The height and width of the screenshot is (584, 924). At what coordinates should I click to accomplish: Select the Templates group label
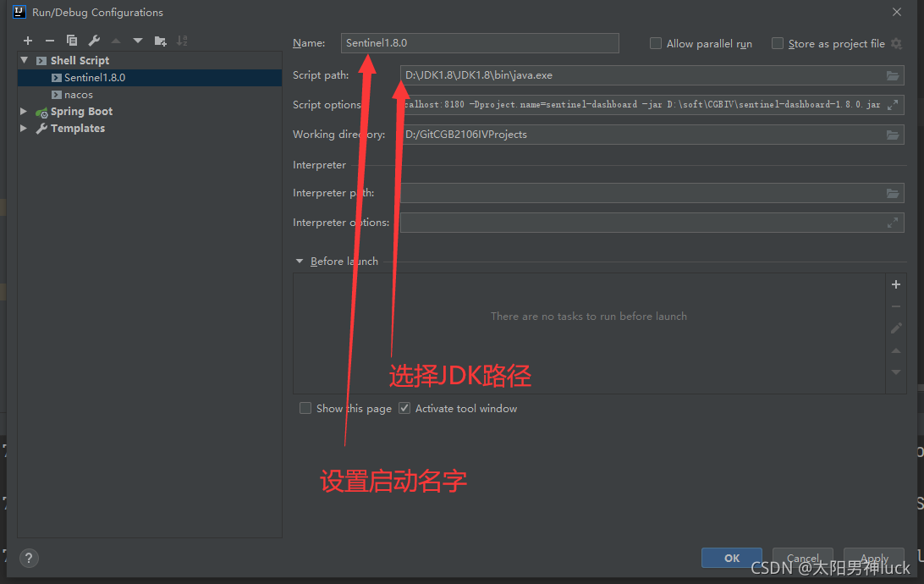point(78,129)
